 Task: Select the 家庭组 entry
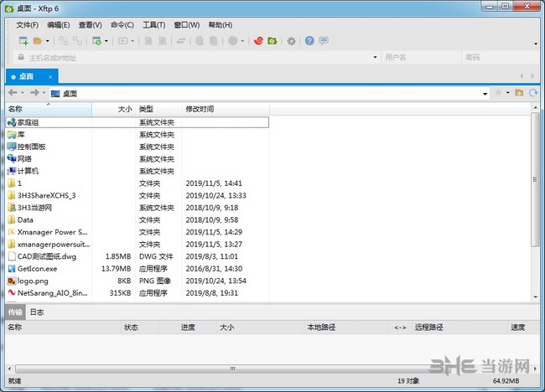pyautogui.click(x=138, y=122)
